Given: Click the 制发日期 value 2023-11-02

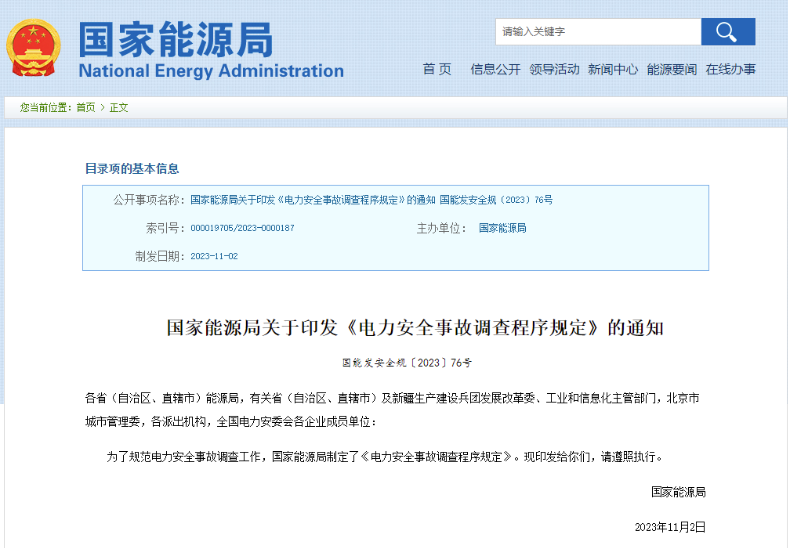Looking at the screenshot, I should pos(214,256).
